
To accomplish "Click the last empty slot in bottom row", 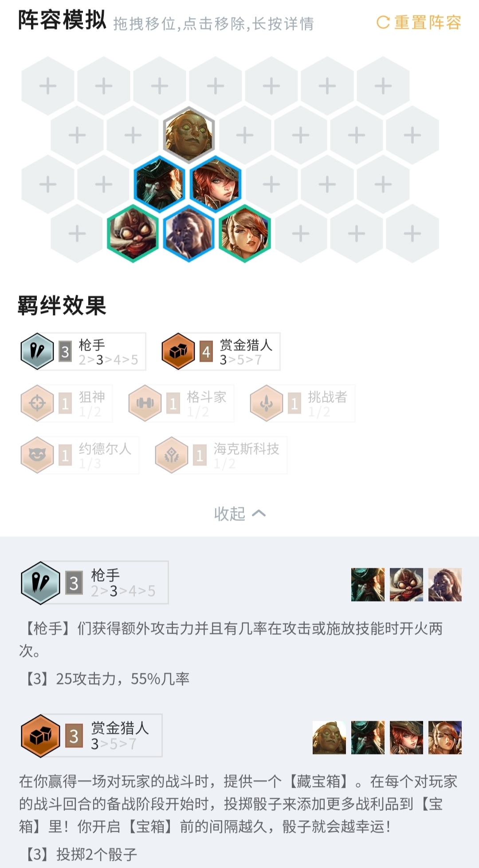I will pos(412,234).
